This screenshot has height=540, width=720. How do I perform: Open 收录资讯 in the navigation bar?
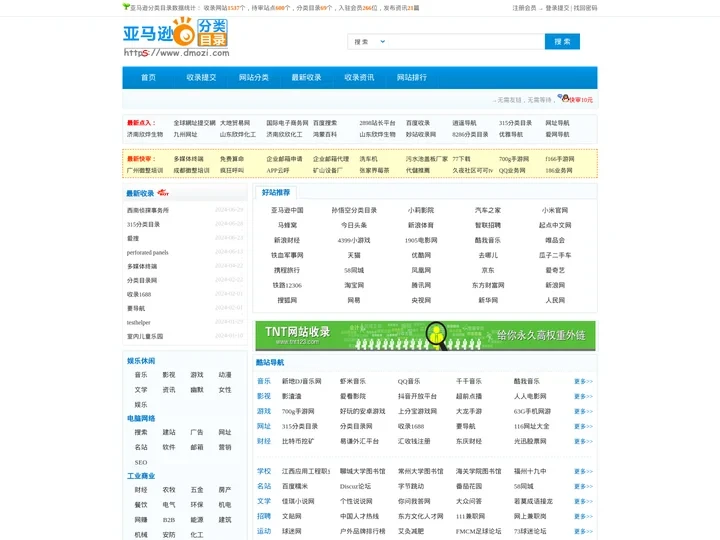point(359,78)
